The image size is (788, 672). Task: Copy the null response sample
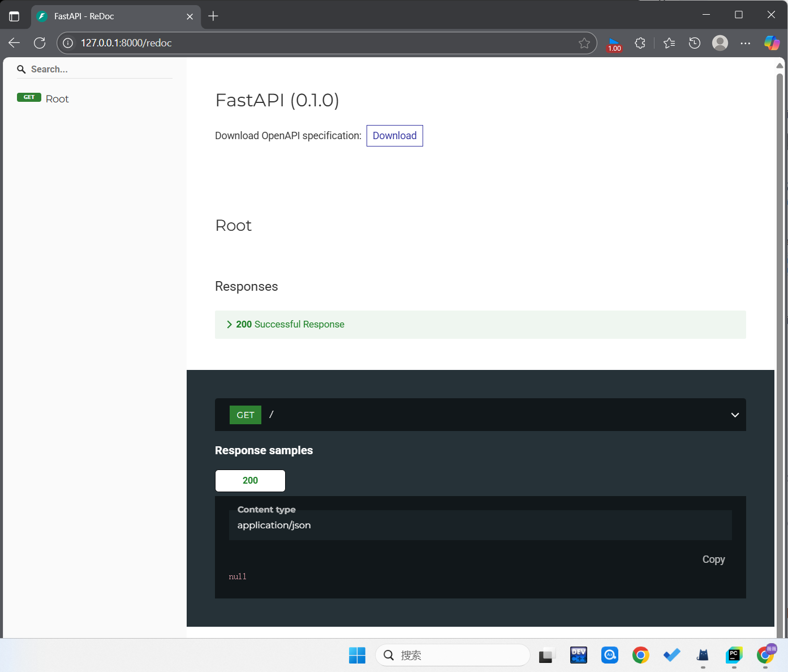(x=713, y=559)
